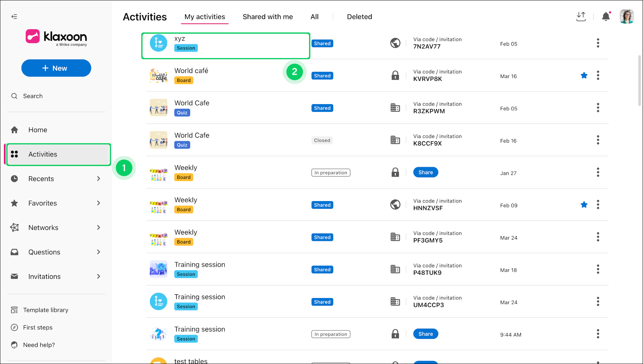The height and width of the screenshot is (364, 643).
Task: Click the Recents clock icon
Action: [14, 179]
